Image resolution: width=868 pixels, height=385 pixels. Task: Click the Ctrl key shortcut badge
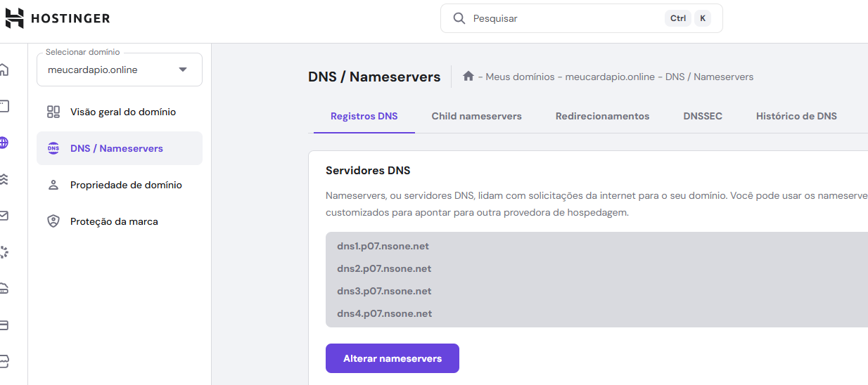678,18
